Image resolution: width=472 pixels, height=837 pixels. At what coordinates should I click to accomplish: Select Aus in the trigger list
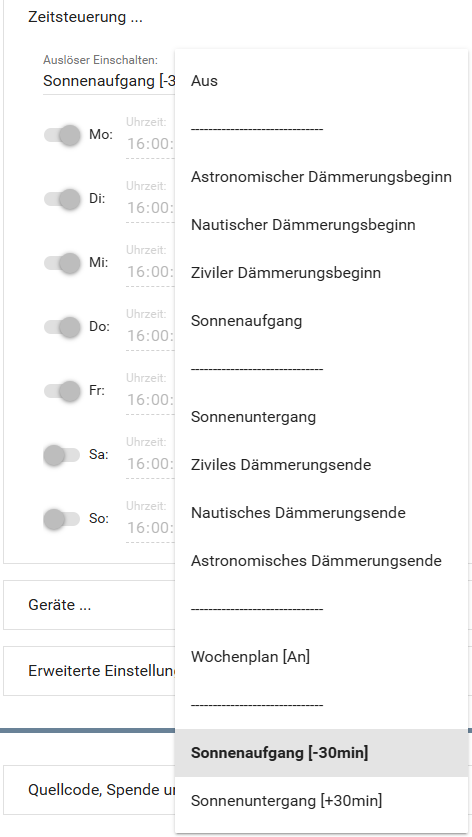point(321,81)
